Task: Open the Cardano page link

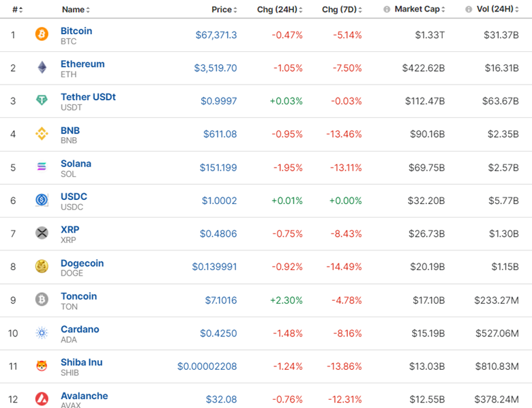Action: 80,330
